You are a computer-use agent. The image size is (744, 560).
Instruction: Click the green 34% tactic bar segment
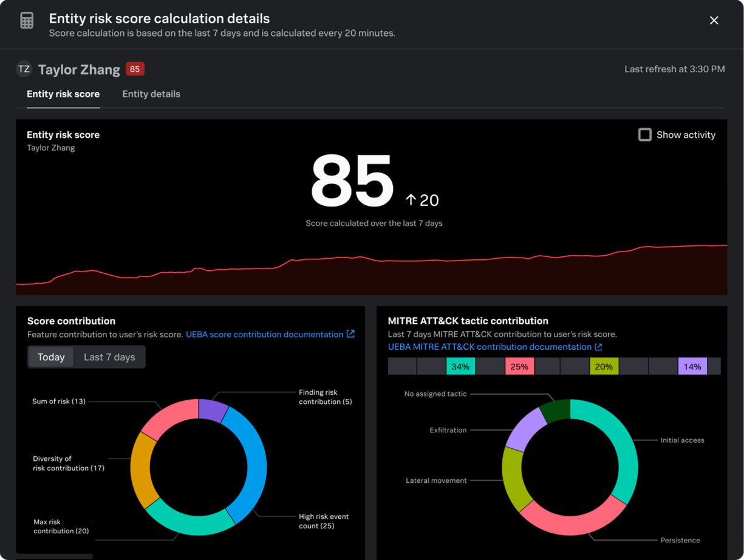460,366
